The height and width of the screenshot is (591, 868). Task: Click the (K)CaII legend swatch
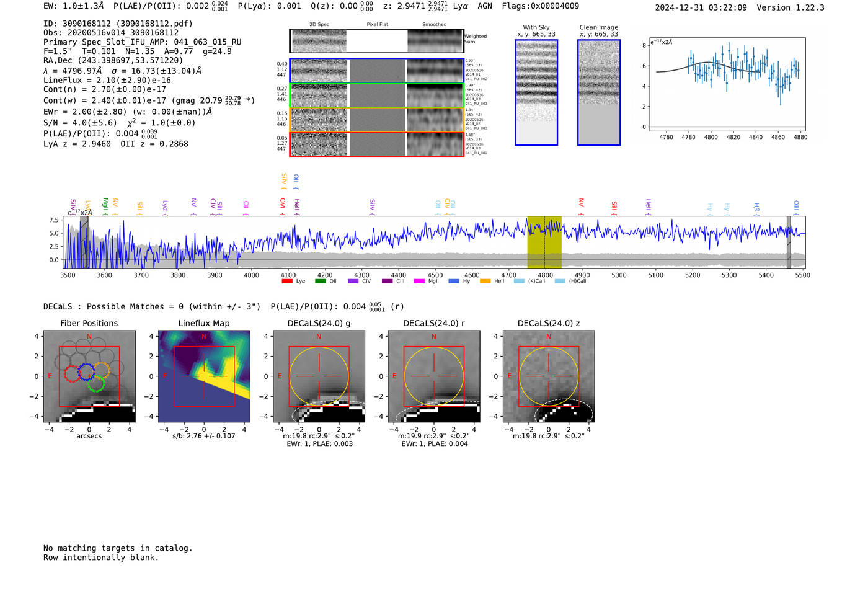click(519, 282)
